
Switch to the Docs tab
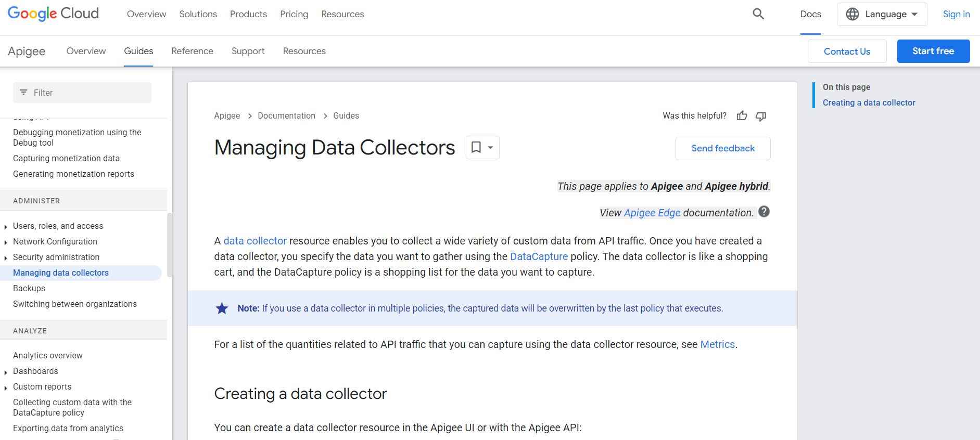click(x=810, y=14)
